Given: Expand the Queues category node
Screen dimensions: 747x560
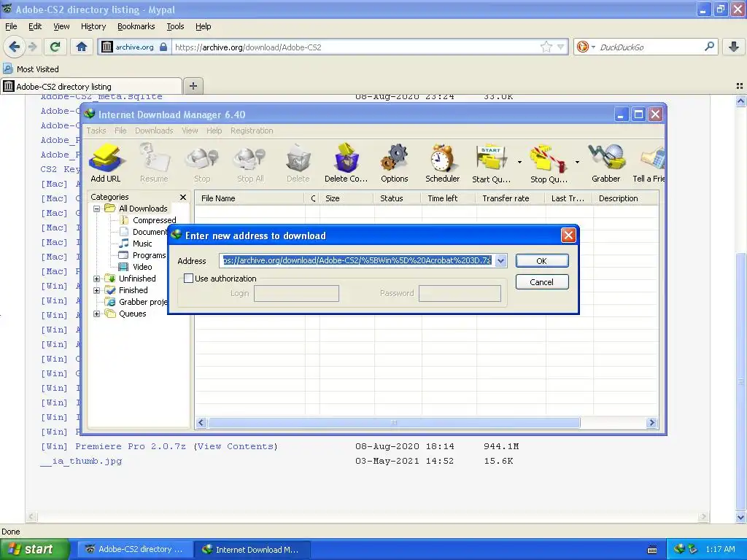Looking at the screenshot, I should coord(97,314).
